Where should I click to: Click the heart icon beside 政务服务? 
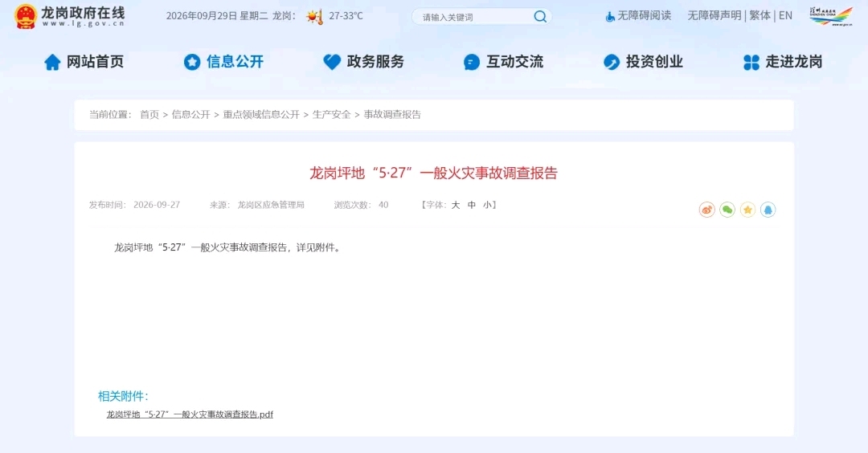coord(332,62)
